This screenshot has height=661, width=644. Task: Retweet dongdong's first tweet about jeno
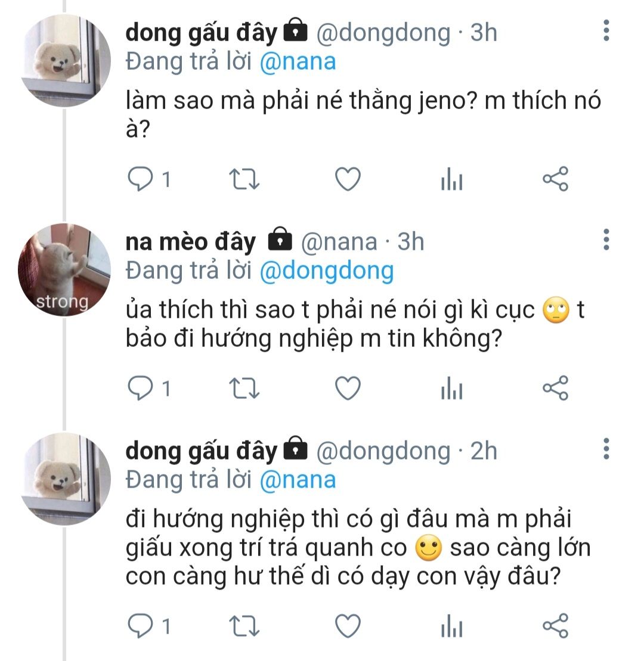[244, 179]
